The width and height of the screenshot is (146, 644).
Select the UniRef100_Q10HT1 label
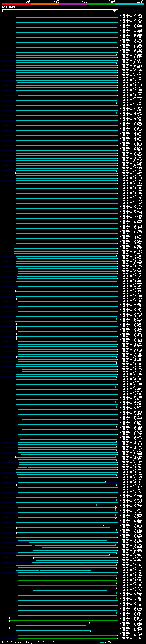point(131,294)
